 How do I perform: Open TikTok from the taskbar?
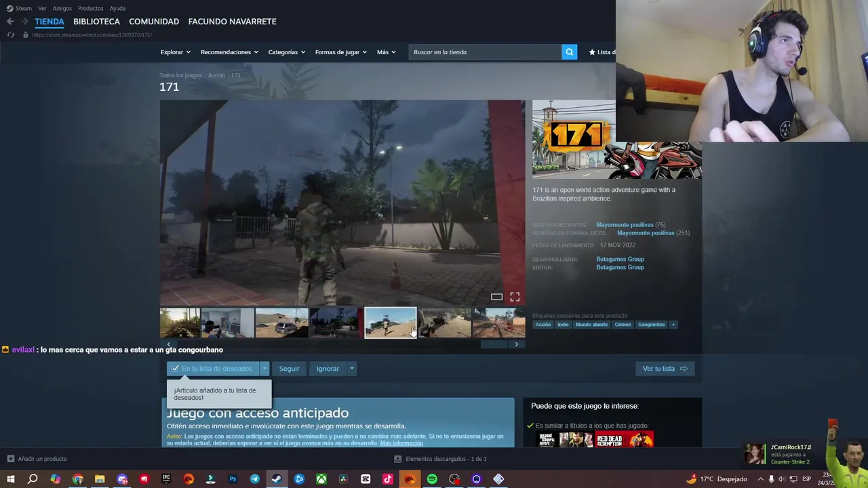(388, 479)
